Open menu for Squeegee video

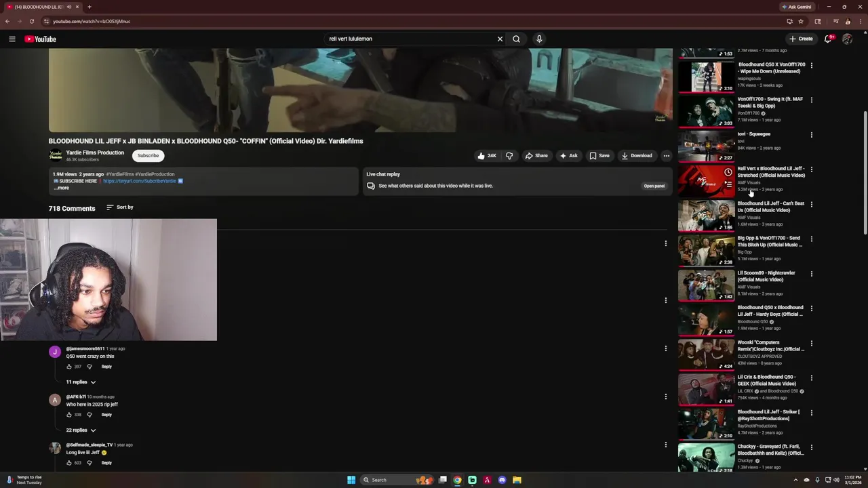click(811, 135)
